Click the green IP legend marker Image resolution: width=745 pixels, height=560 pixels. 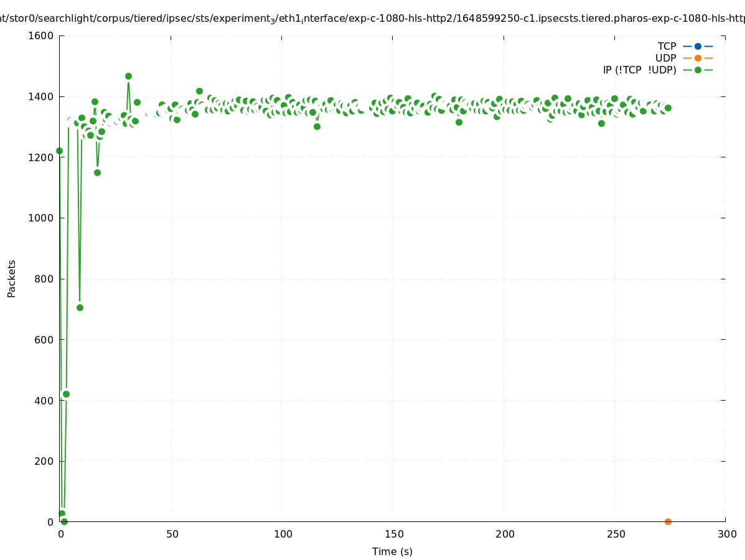(x=698, y=70)
